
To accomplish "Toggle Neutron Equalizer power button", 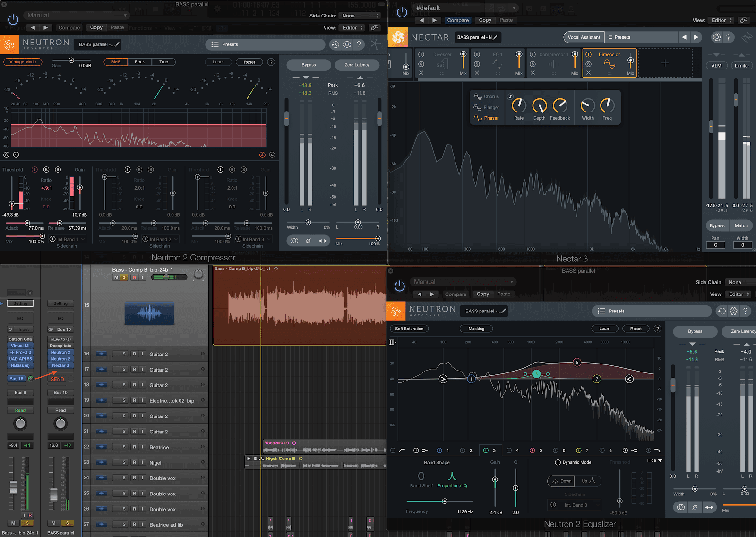I will click(400, 286).
